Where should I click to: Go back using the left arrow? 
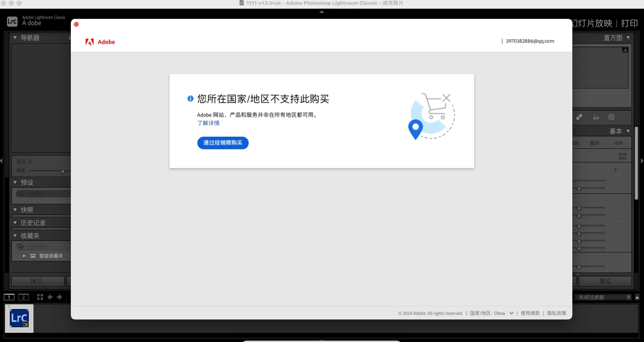50,297
